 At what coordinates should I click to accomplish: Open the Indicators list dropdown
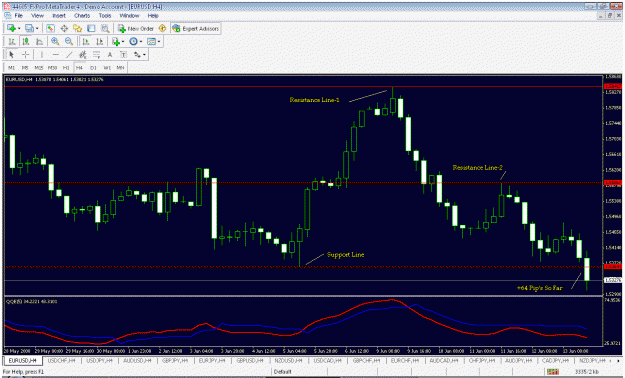123,41
